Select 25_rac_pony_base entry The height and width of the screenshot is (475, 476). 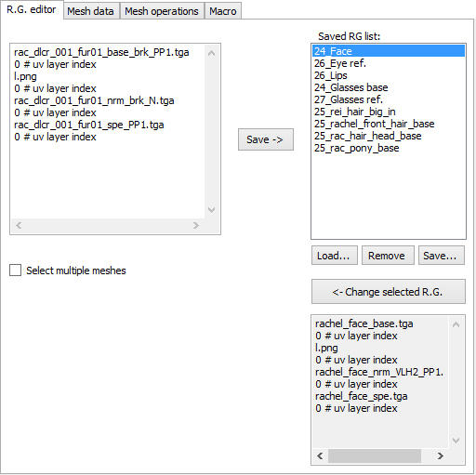tap(389, 148)
